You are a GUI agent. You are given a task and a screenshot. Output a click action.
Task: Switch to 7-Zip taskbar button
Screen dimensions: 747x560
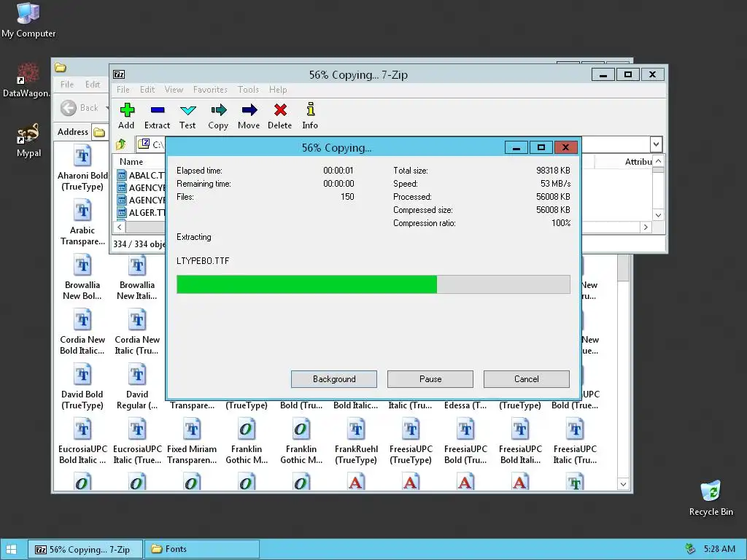click(85, 550)
